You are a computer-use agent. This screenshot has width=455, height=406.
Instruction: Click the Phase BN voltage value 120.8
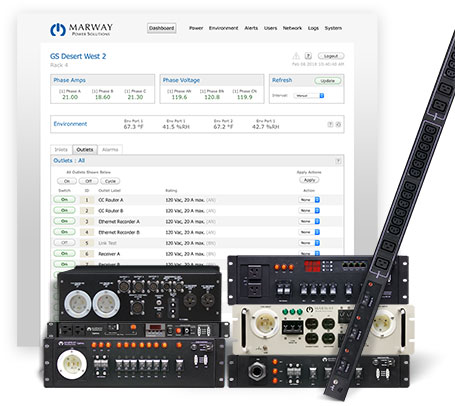pyautogui.click(x=212, y=97)
